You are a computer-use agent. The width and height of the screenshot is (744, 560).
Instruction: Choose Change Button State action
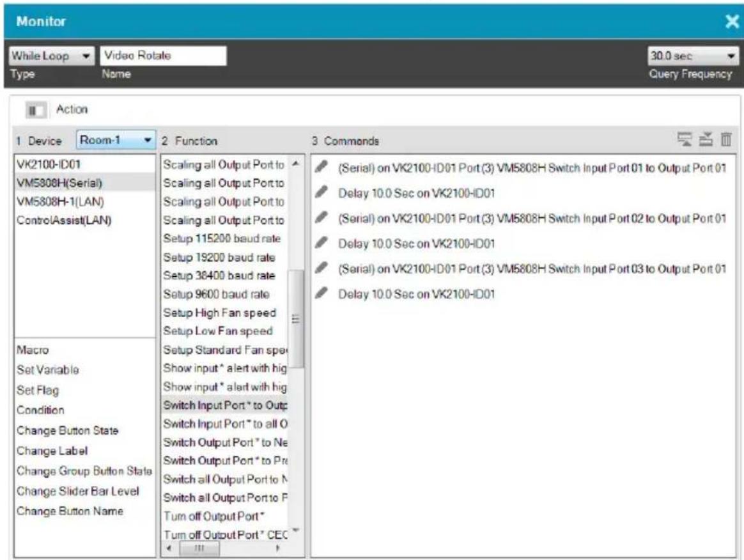67,430
